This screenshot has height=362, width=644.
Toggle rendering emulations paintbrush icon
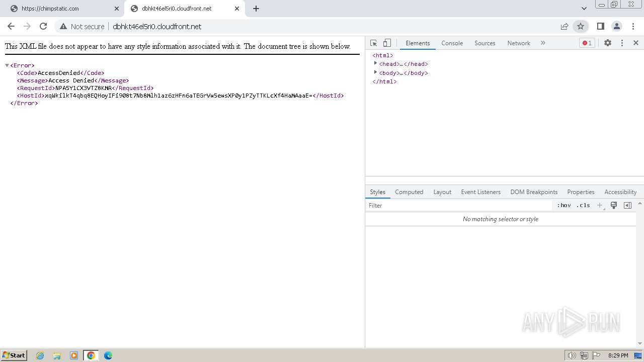coord(614,206)
